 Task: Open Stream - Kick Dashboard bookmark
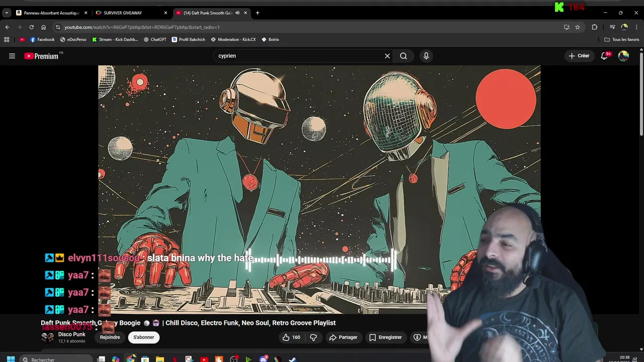115,39
